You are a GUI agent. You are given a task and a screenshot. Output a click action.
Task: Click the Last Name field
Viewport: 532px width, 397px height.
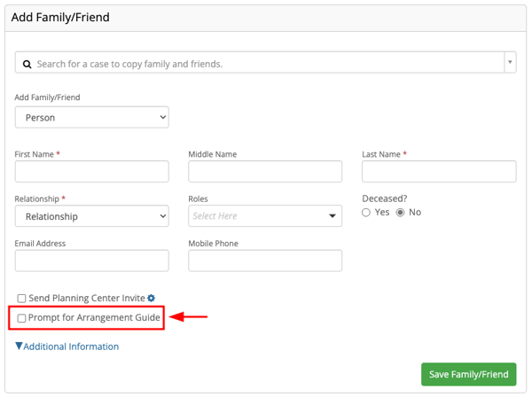point(438,172)
